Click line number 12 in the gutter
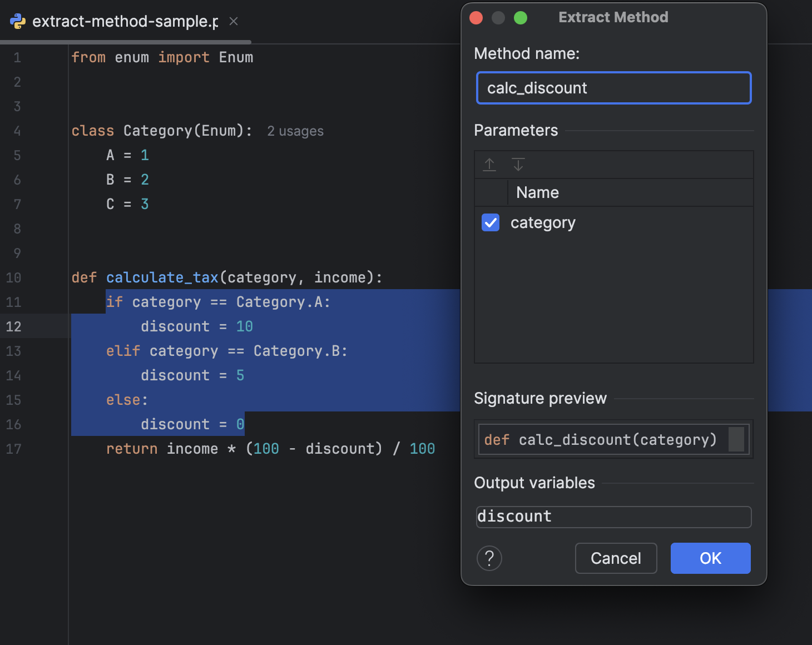The width and height of the screenshot is (812, 645). pos(13,326)
